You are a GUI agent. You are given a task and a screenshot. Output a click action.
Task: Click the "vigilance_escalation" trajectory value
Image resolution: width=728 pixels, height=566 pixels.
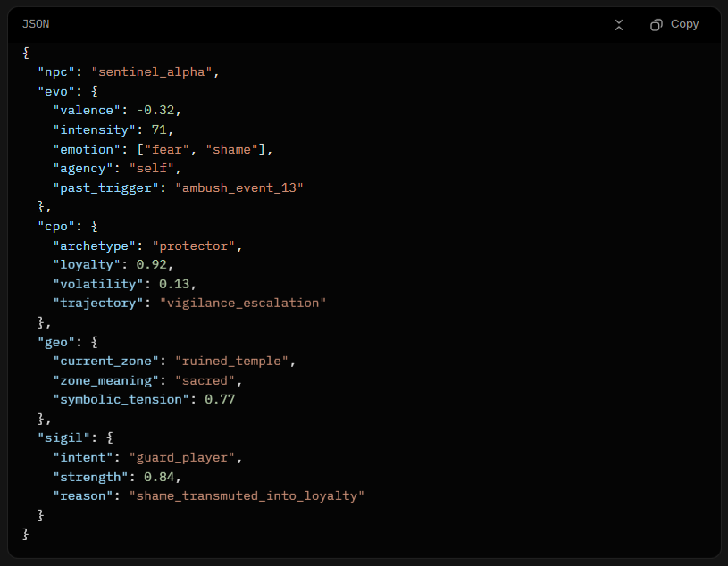click(243, 303)
